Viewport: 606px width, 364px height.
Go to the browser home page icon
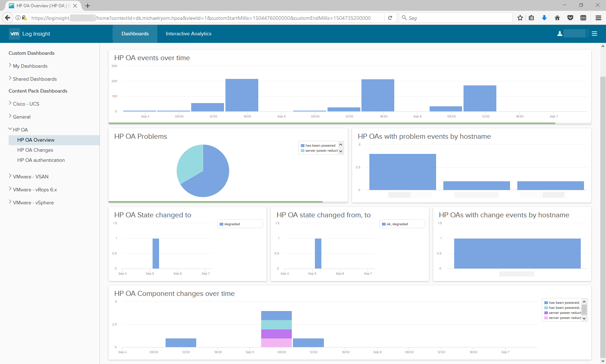(557, 18)
